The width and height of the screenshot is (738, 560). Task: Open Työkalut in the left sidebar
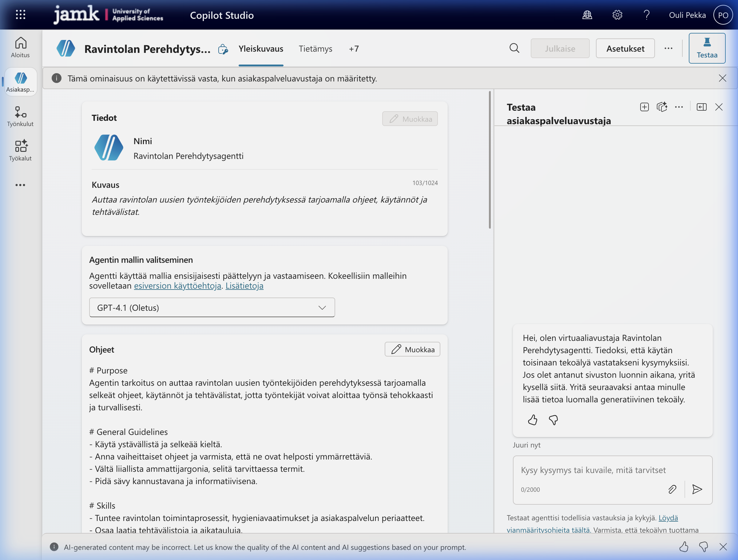(20, 151)
